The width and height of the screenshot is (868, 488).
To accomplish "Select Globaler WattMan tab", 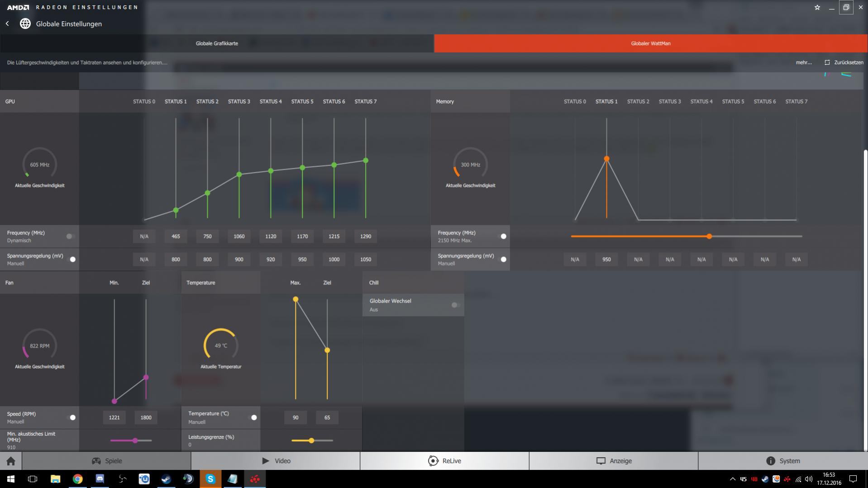I will [x=651, y=43].
